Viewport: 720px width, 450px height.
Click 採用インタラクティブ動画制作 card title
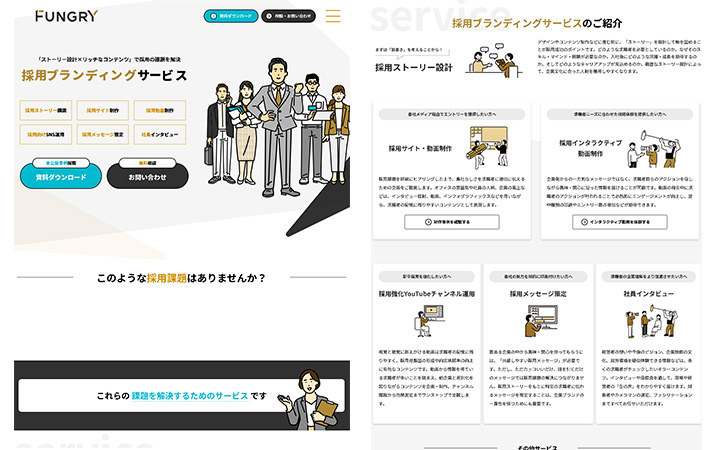591,148
